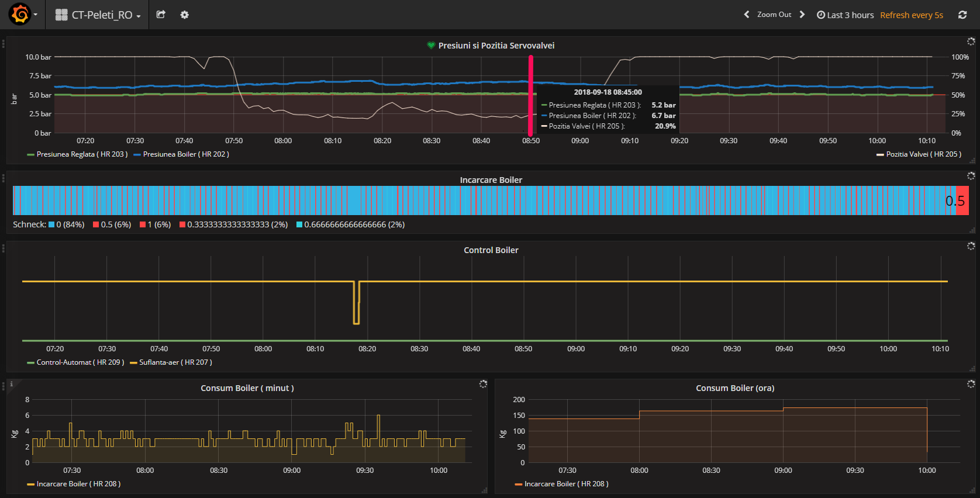Image resolution: width=980 pixels, height=498 pixels.
Task: Shift time range forward with right arrow
Action: (x=802, y=15)
